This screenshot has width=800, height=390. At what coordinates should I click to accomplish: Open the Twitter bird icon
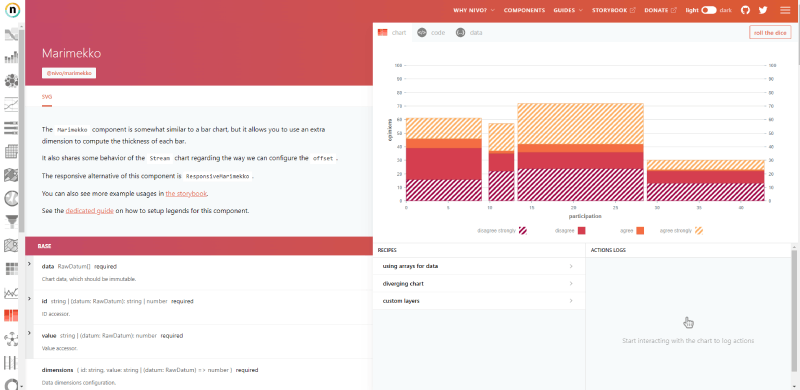point(763,10)
